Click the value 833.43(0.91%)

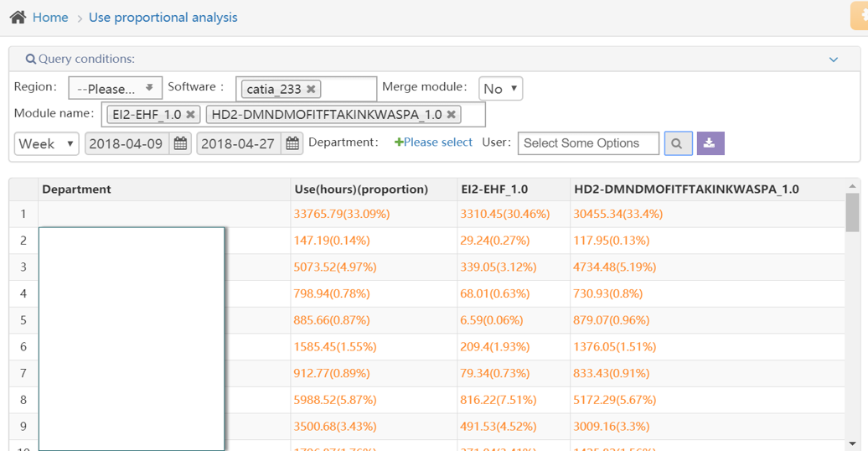[611, 373]
